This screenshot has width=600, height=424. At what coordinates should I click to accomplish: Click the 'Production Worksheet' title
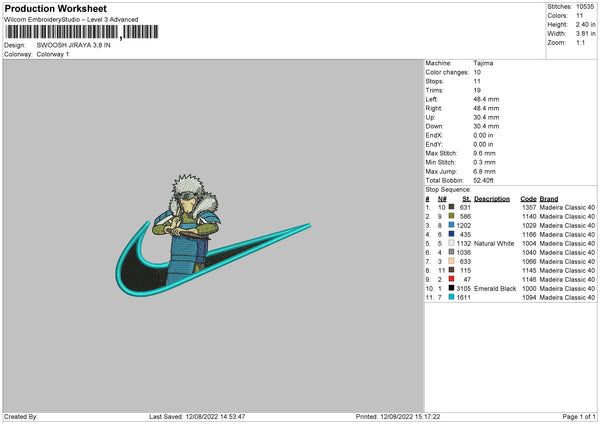point(55,8)
